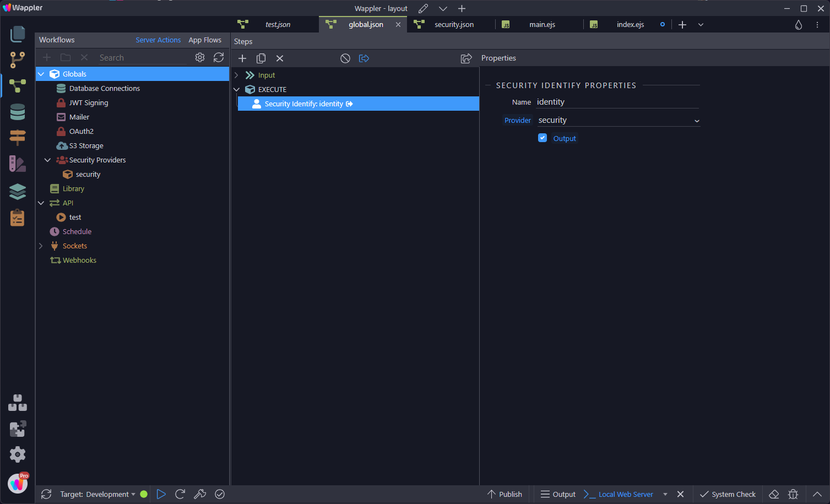The image size is (830, 504).
Task: Open the Workflows sidebar icon
Action: [18, 86]
